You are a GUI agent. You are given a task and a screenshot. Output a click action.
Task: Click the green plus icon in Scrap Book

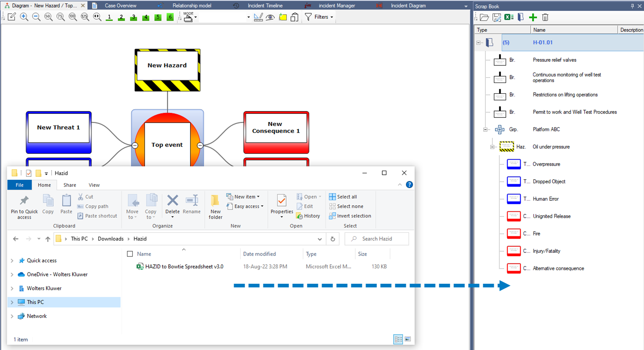tap(533, 17)
